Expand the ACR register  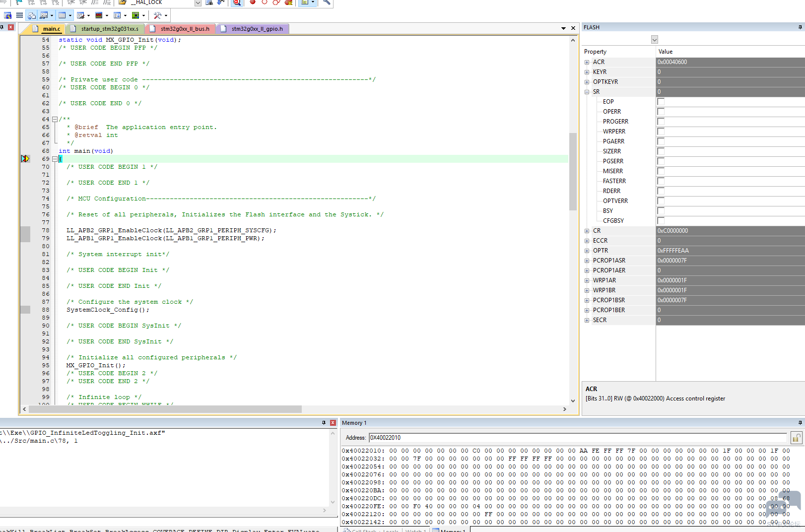[x=587, y=62]
